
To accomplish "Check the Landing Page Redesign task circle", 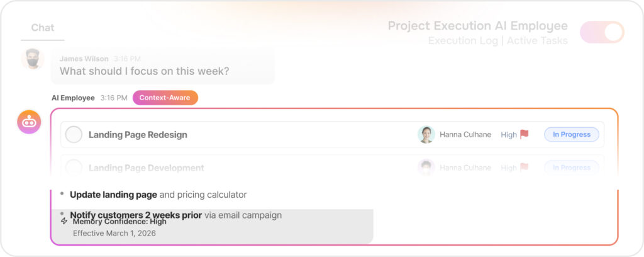I will tap(74, 134).
